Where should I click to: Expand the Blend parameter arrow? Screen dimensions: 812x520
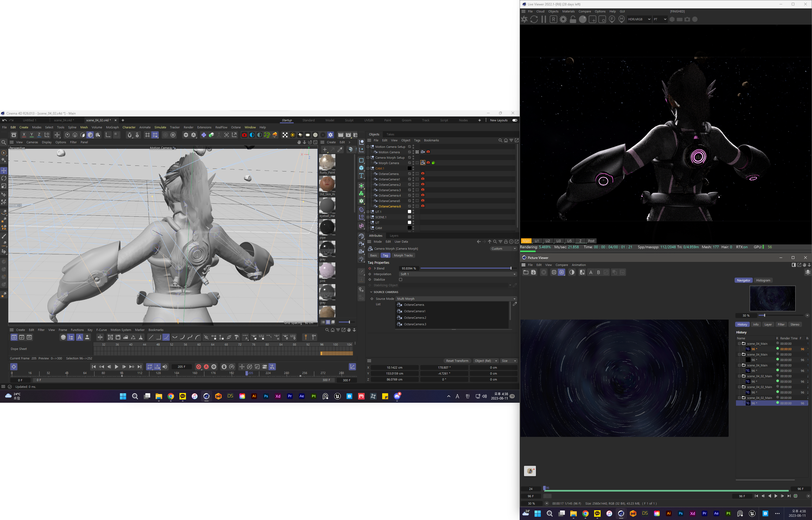[x=375, y=268]
